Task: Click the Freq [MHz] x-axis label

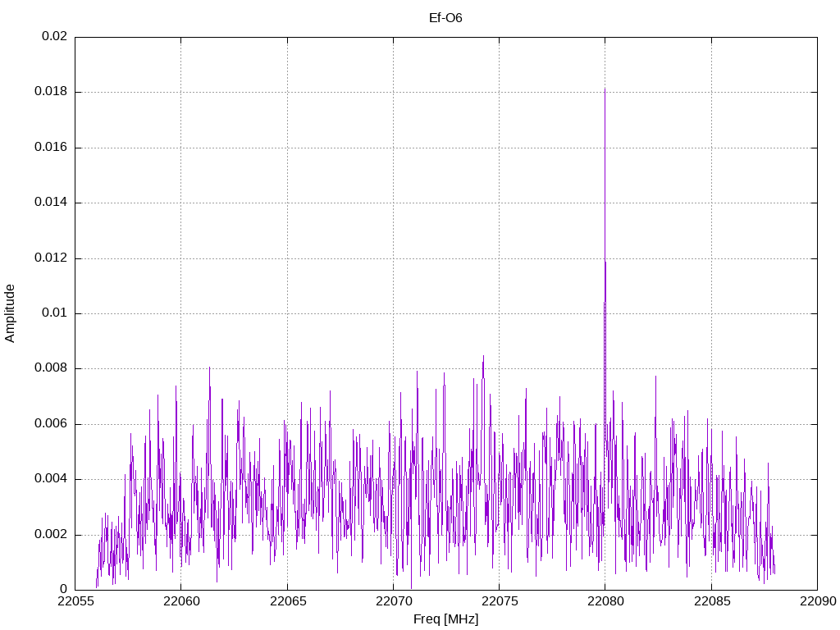Action: (445, 619)
